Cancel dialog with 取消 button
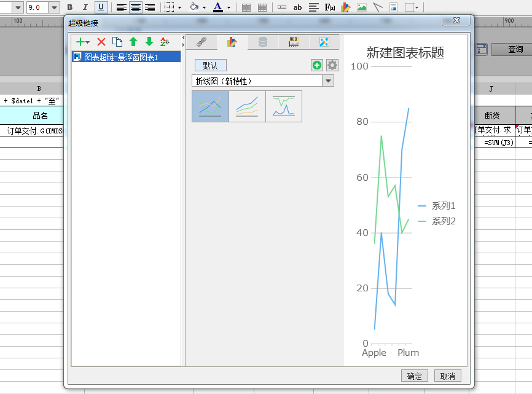Screen dimensions: 532x394 click(x=447, y=376)
